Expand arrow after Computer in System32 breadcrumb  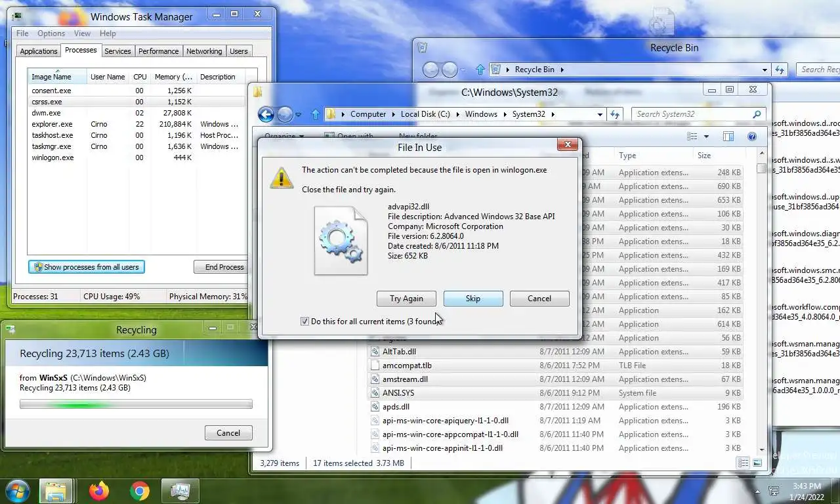pos(392,114)
